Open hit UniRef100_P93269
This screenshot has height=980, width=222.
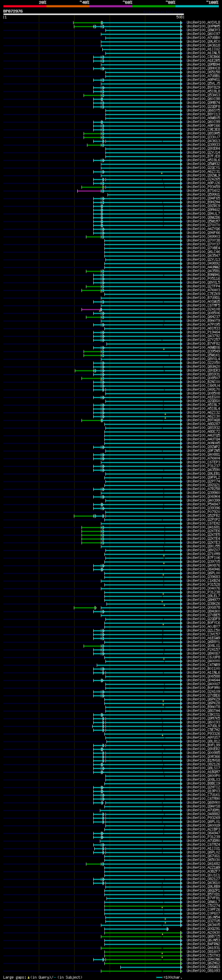[x=203, y=818]
